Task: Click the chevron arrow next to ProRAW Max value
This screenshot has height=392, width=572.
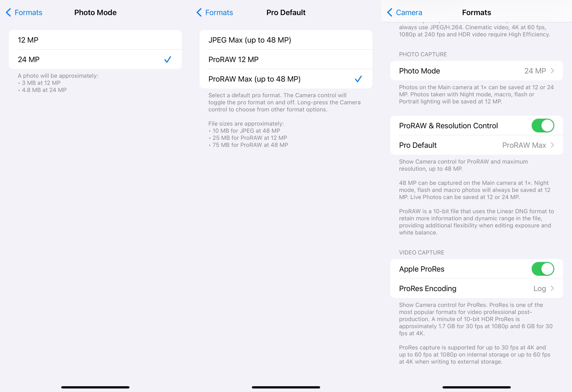Action: 552,145
